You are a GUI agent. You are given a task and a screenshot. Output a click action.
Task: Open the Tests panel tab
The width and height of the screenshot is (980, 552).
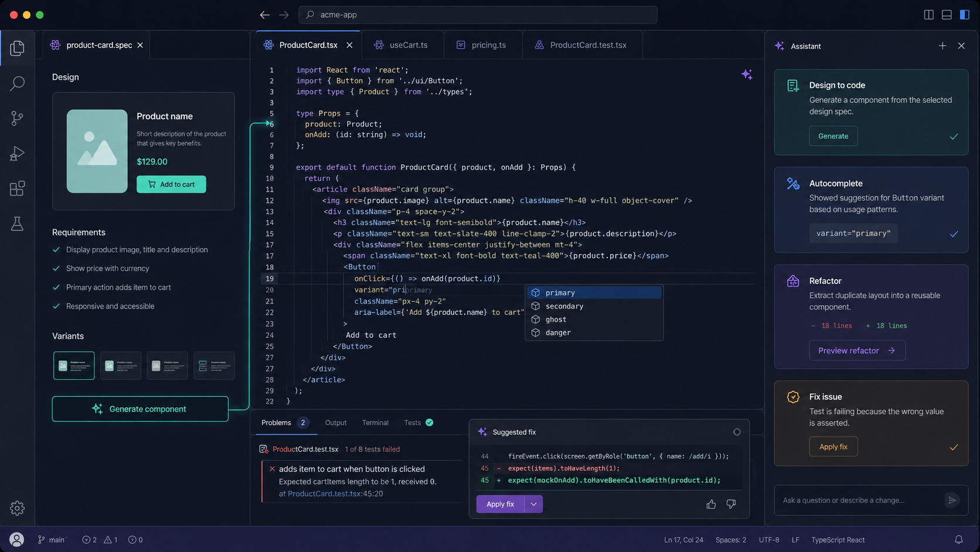(x=418, y=423)
